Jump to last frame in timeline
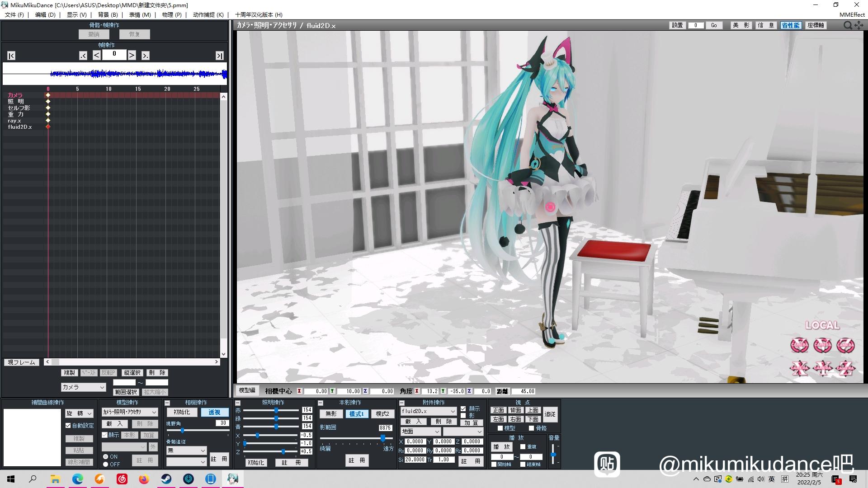Screen dimensions: 868x488 [219, 56]
